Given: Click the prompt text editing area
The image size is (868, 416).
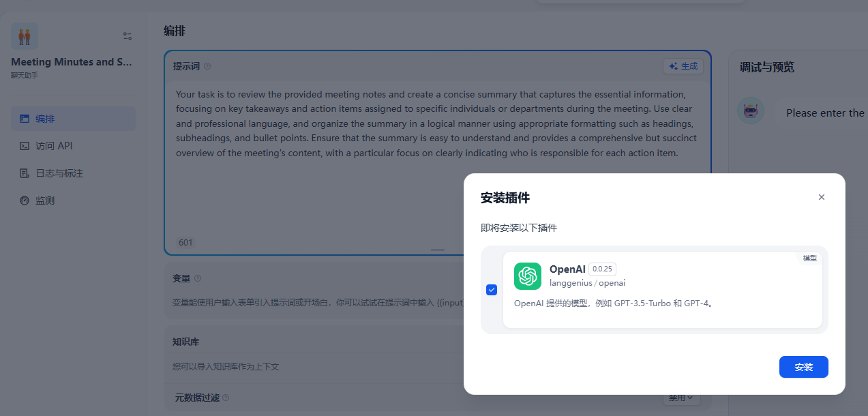Looking at the screenshot, I should point(437,158).
